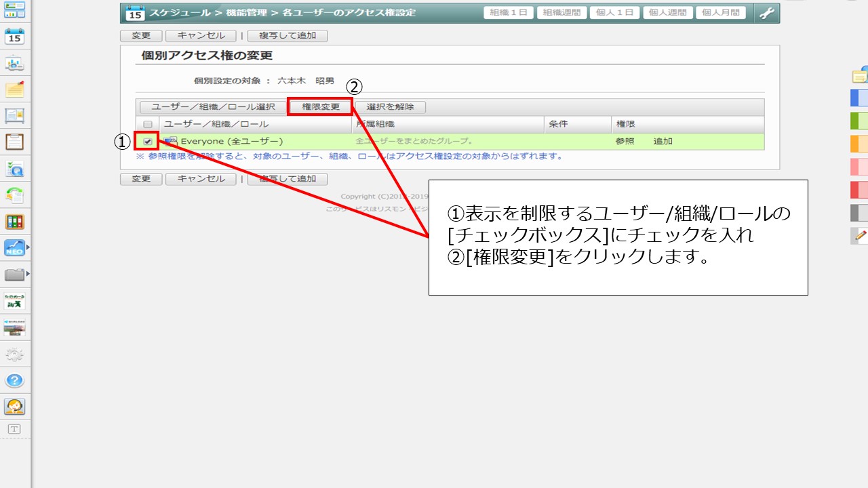Open the grey gear settings icon
Image resolution: width=868 pixels, height=488 pixels.
14,354
